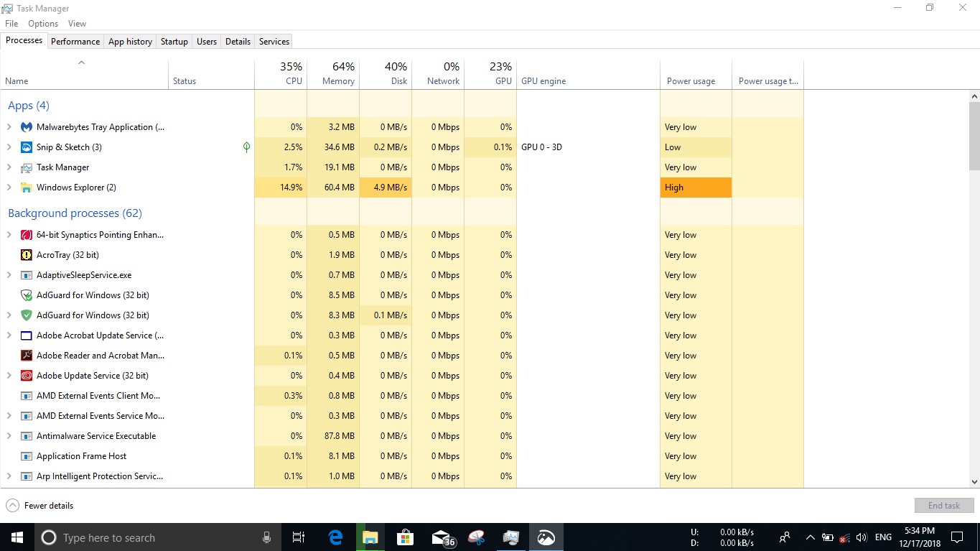The height and width of the screenshot is (551, 980).
Task: Click the volume speaker tray icon
Action: pyautogui.click(x=862, y=537)
